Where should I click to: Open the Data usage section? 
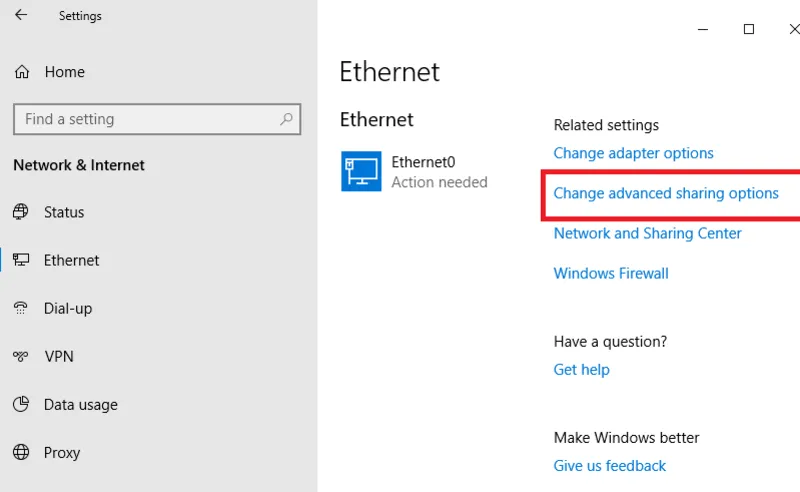(x=81, y=405)
